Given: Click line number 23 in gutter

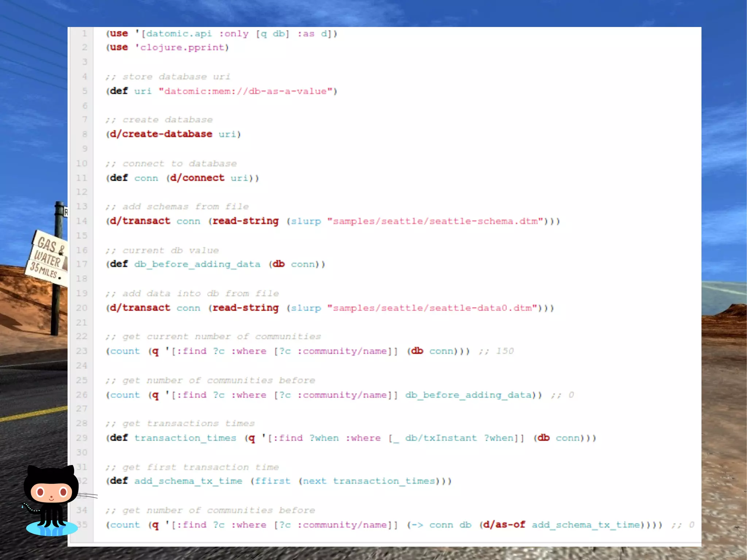Looking at the screenshot, I should point(82,351).
